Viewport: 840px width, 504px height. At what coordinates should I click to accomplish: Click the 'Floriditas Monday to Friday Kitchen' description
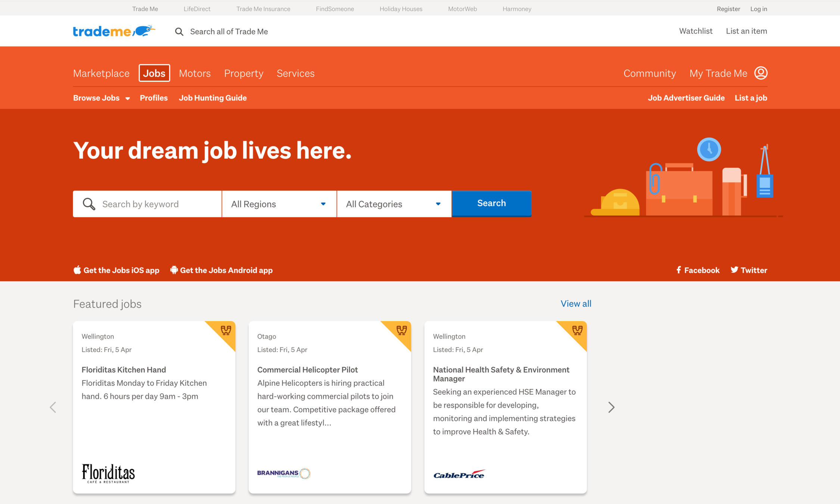144,390
